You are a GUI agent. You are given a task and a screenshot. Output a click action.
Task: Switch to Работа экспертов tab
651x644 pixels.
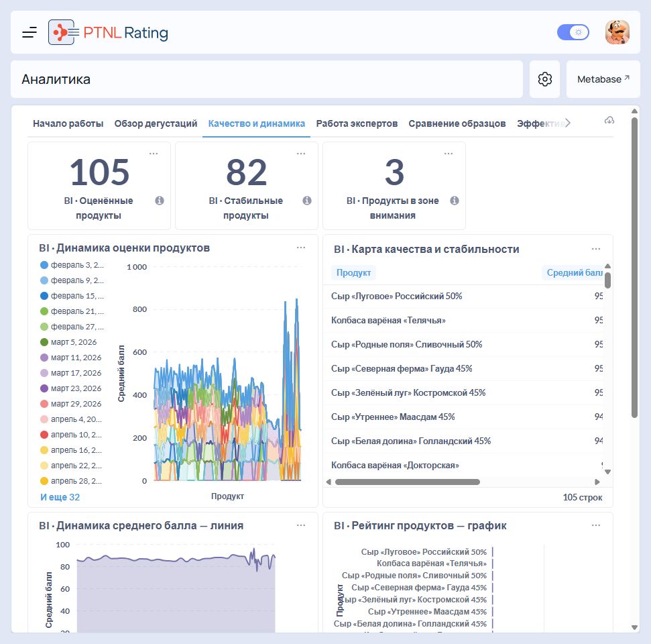click(357, 123)
